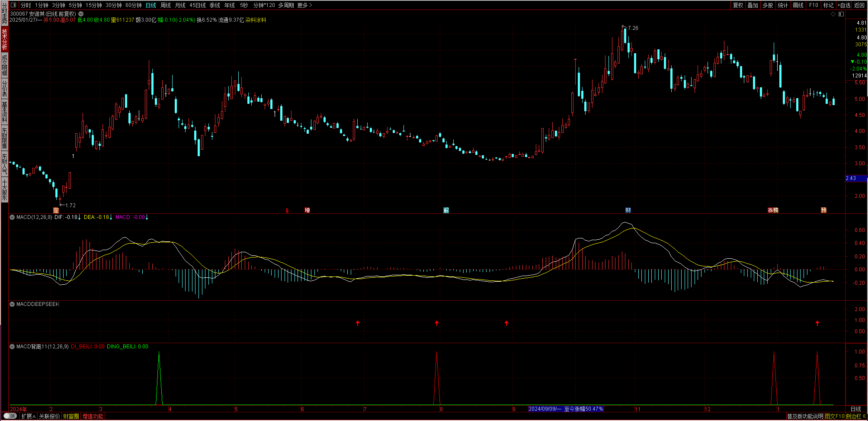Open the 更多 periods dropdown
Viewport: 868px width, 421px height.
(x=305, y=5)
